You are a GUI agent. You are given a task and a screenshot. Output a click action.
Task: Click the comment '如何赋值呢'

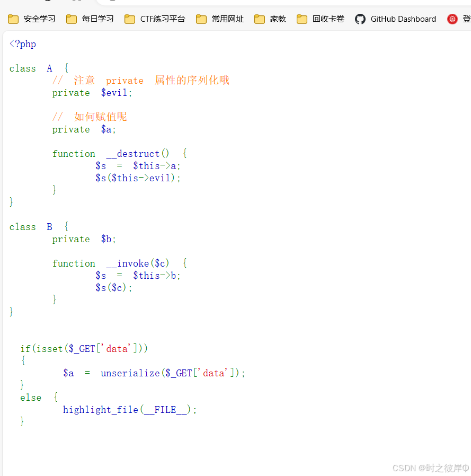(x=90, y=117)
